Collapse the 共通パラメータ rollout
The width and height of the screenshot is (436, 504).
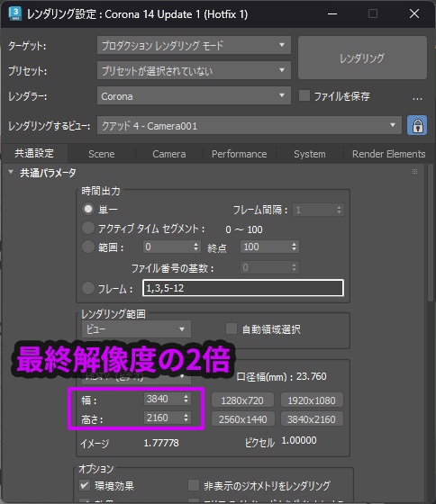11,172
